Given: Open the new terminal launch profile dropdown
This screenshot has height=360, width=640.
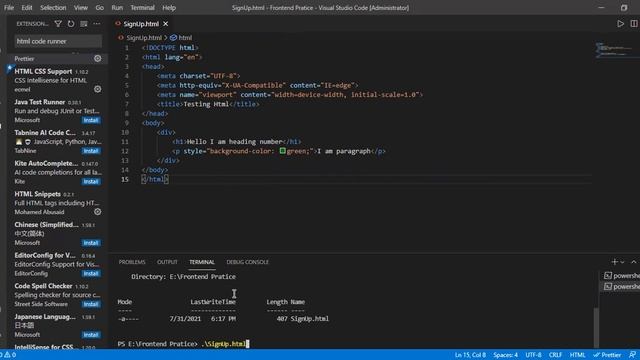Looking at the screenshot, I should coord(622,262).
